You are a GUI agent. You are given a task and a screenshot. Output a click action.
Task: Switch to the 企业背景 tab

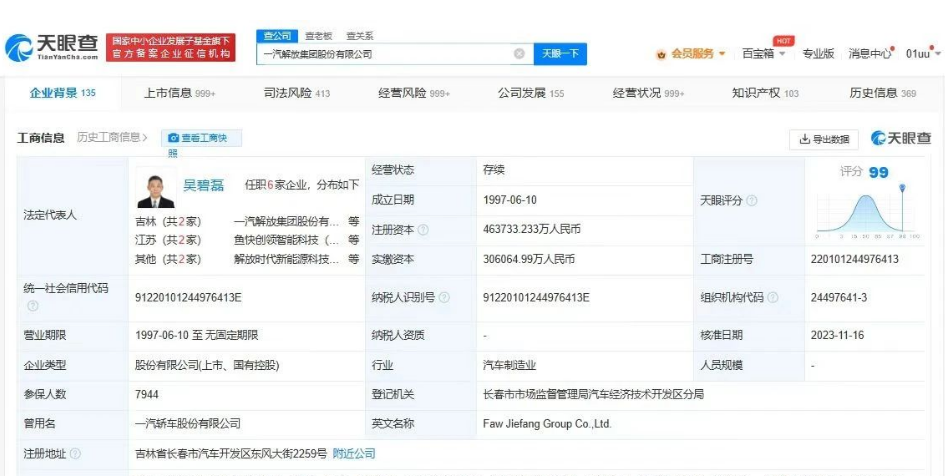click(x=63, y=93)
